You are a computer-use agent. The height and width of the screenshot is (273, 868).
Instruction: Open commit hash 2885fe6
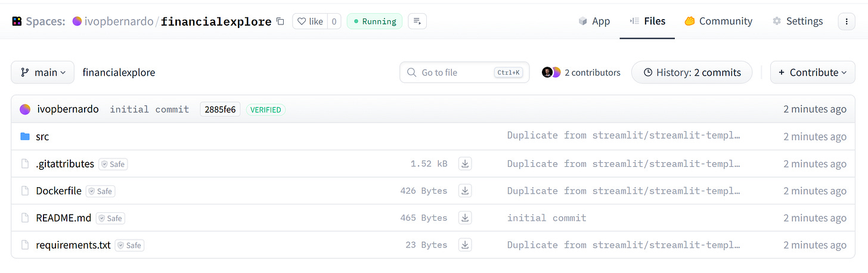coord(220,109)
